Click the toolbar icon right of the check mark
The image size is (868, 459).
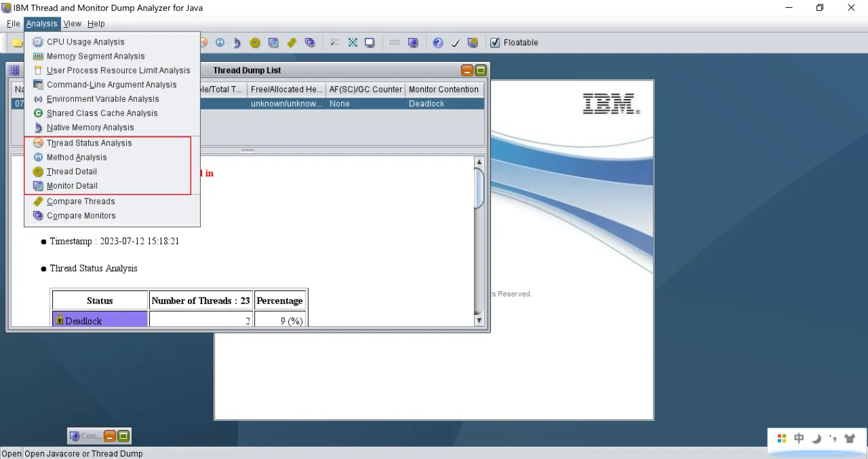click(473, 42)
